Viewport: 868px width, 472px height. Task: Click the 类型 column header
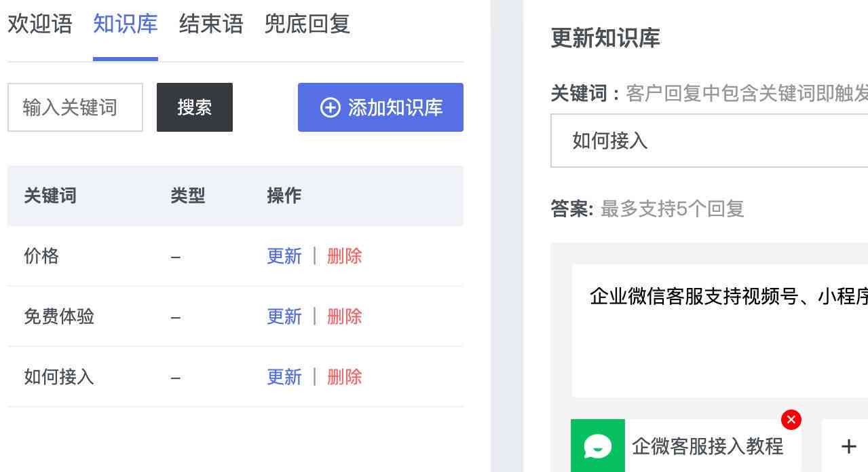tap(188, 196)
